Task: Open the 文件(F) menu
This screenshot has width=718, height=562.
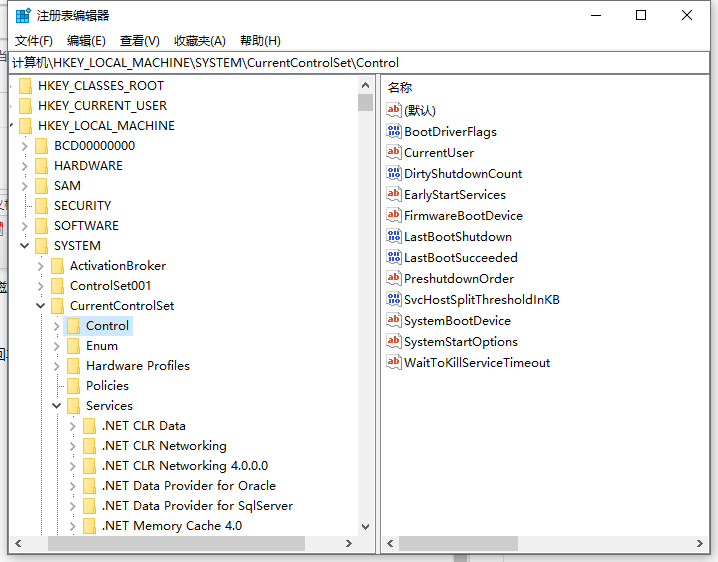Action: point(34,41)
